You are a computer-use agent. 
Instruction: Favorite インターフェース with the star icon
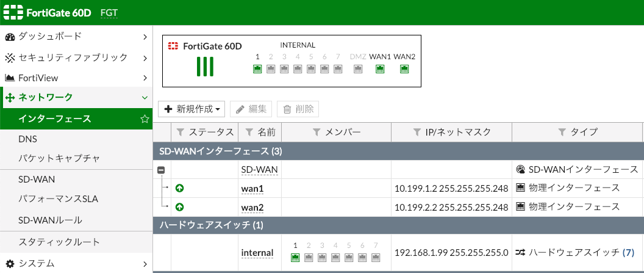click(144, 119)
